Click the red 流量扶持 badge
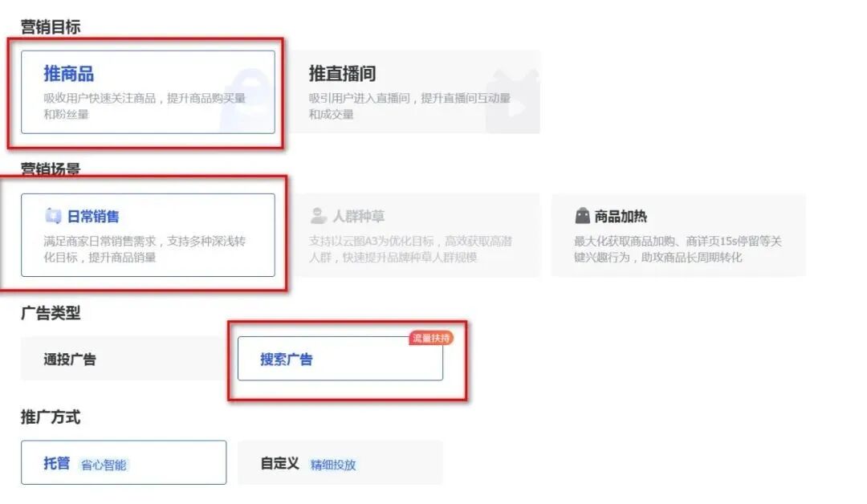Viewport: 867px width, 504px height. click(431, 338)
